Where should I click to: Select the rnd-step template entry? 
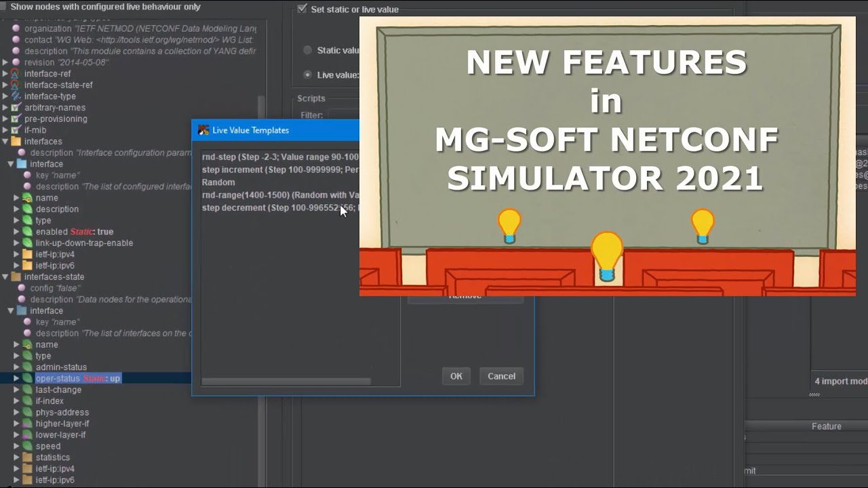[280, 157]
